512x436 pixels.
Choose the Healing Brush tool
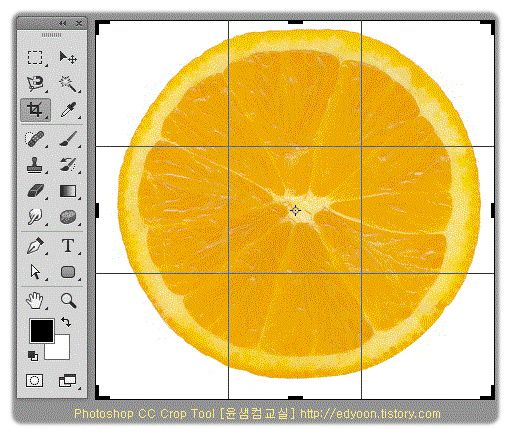coord(35,139)
